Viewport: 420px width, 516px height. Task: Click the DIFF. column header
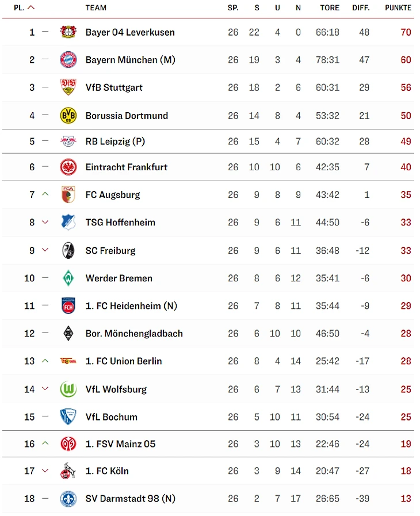click(x=362, y=8)
